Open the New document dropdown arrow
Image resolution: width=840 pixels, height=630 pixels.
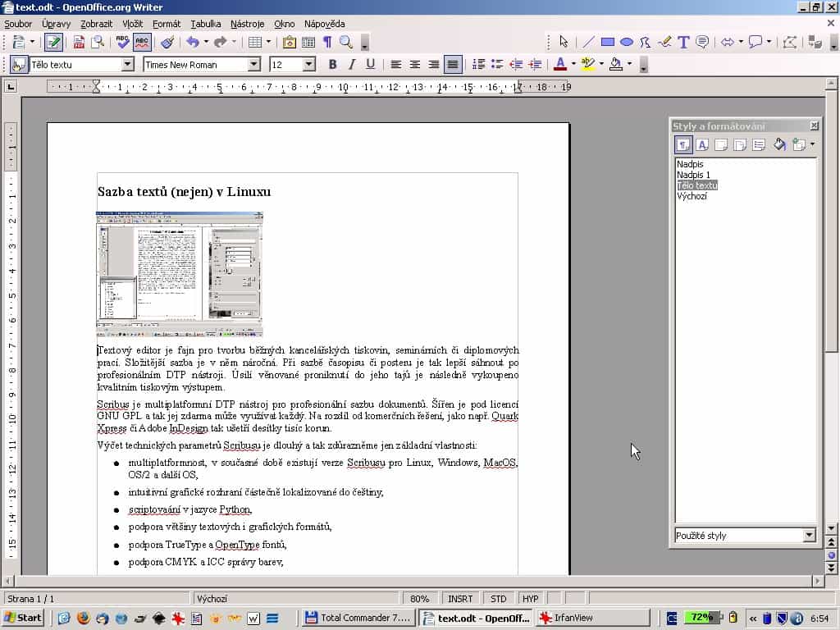pyautogui.click(x=32, y=43)
